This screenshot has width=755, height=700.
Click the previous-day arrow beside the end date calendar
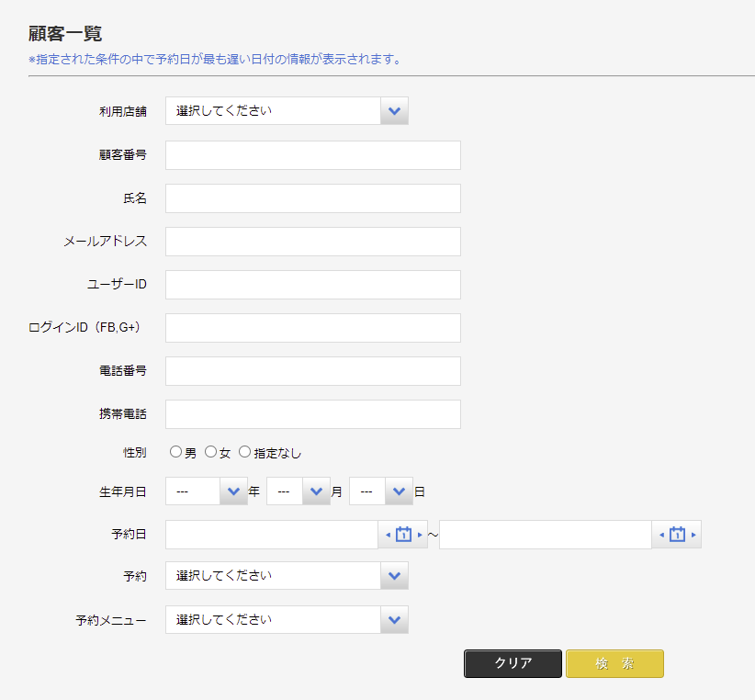coord(661,535)
